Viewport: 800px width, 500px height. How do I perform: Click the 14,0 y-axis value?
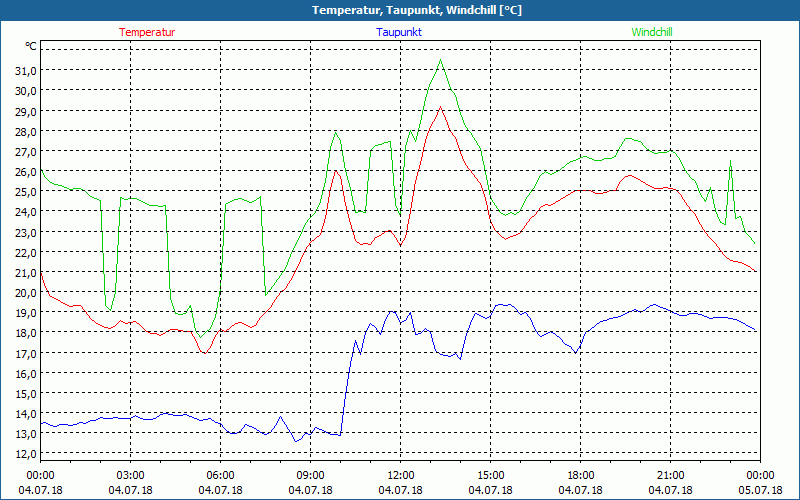coord(26,414)
